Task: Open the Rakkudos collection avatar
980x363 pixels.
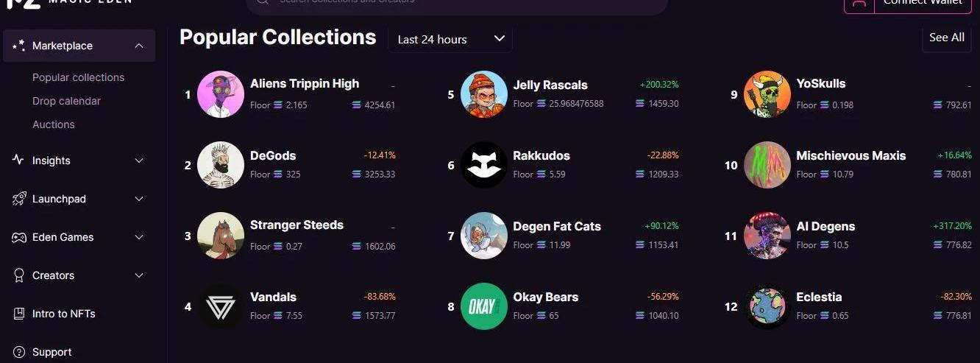Action: tap(483, 164)
